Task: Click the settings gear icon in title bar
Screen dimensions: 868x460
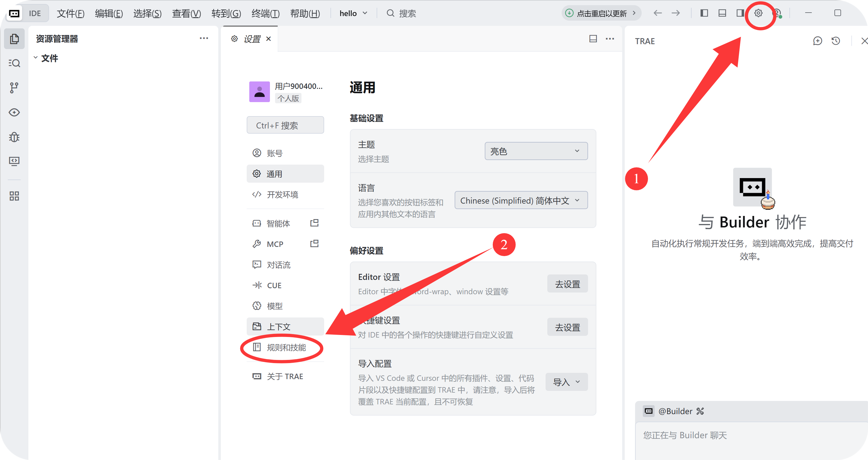Action: (x=758, y=13)
